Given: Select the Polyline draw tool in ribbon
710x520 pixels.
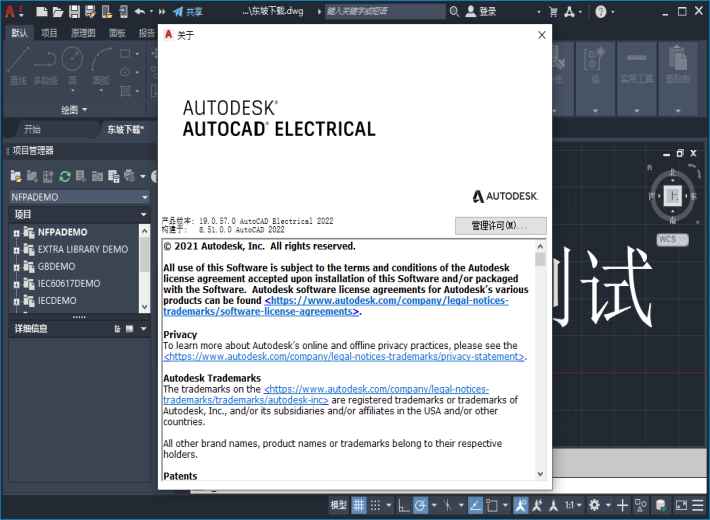Looking at the screenshot, I should (x=45, y=66).
